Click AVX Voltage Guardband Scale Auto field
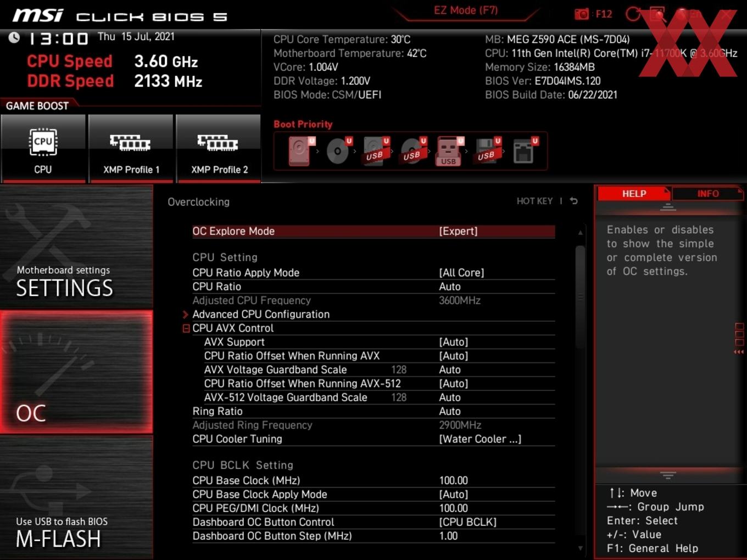 (450, 369)
